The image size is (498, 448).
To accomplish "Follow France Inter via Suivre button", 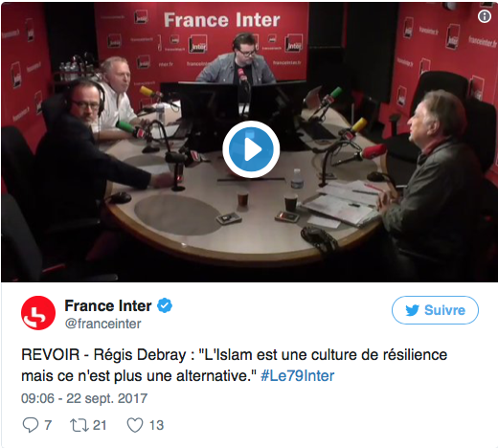I will pos(435,310).
